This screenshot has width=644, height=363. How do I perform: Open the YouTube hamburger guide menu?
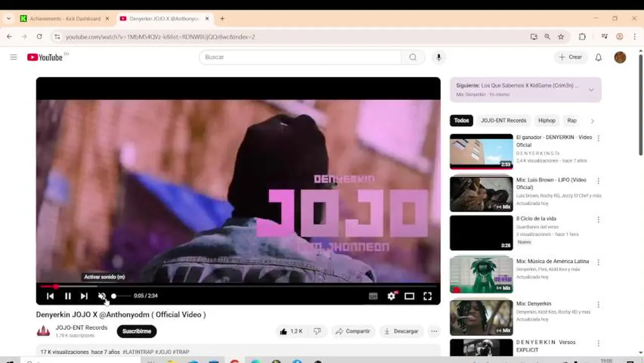(x=14, y=57)
